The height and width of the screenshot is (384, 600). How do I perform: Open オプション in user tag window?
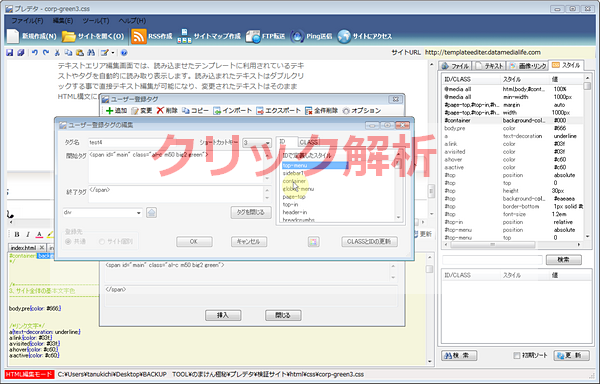click(x=362, y=111)
